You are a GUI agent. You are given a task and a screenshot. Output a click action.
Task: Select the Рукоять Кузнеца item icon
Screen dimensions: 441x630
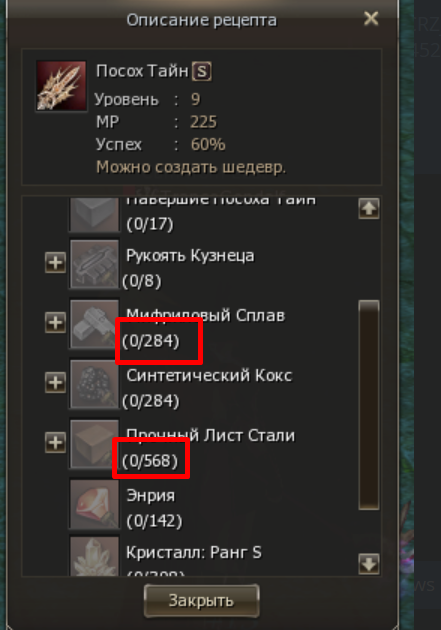94,264
